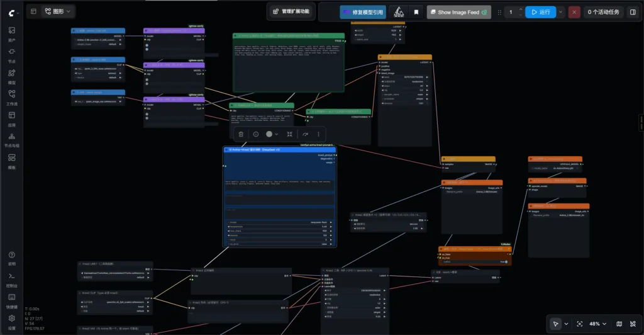Show node info from selection toolbar
Screen dimensions: 644x335
[x=256, y=134]
